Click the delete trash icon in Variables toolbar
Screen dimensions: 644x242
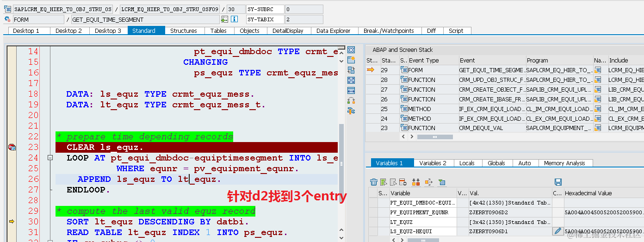pos(374,182)
